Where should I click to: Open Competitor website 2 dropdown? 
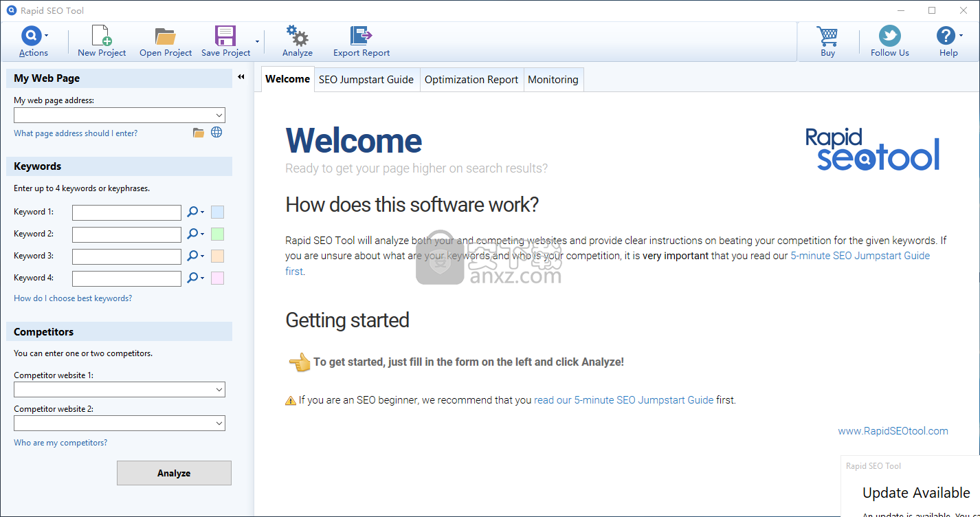[x=219, y=423]
